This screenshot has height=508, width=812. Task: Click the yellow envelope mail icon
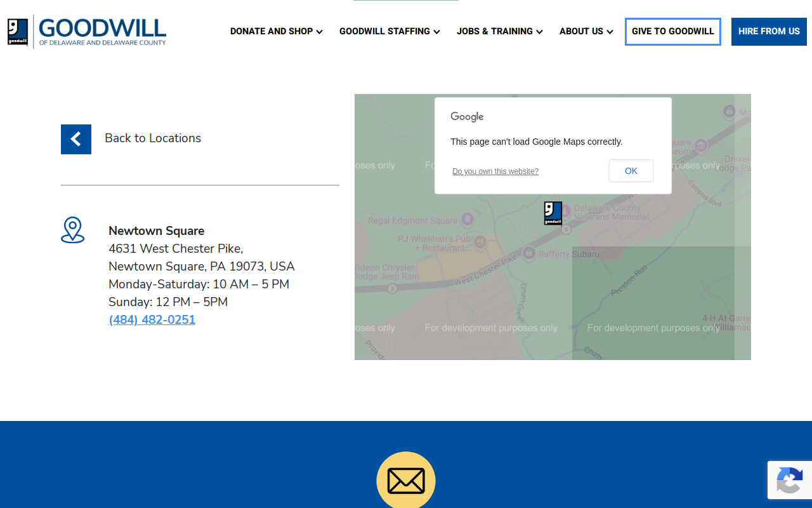tap(406, 480)
